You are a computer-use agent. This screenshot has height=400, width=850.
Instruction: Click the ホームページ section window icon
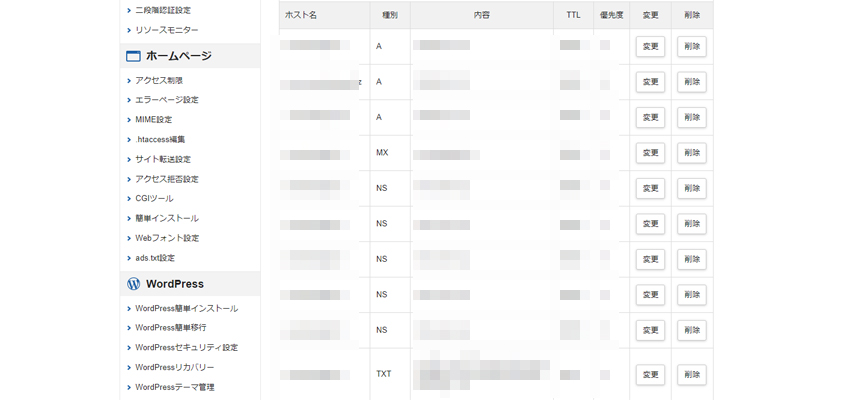[133, 56]
